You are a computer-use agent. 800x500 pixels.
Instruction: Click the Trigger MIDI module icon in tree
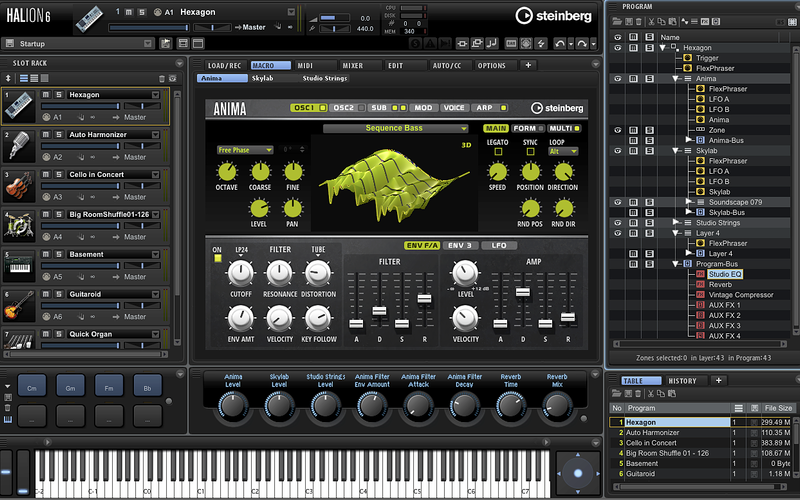click(688, 58)
